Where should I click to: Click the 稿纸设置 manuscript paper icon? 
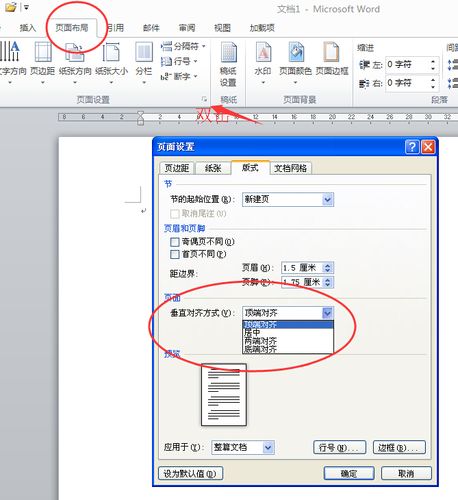228,64
